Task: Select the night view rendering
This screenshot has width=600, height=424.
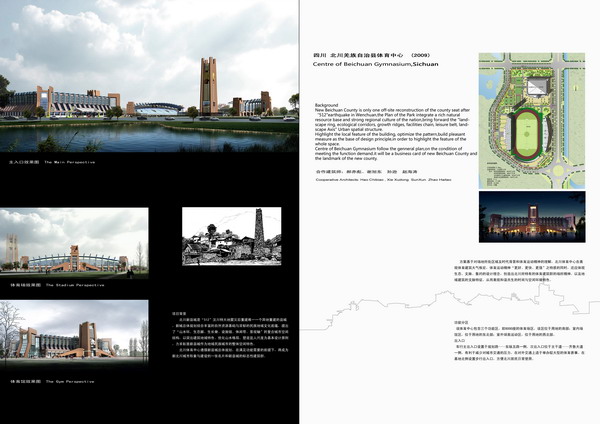Action: tap(532, 217)
